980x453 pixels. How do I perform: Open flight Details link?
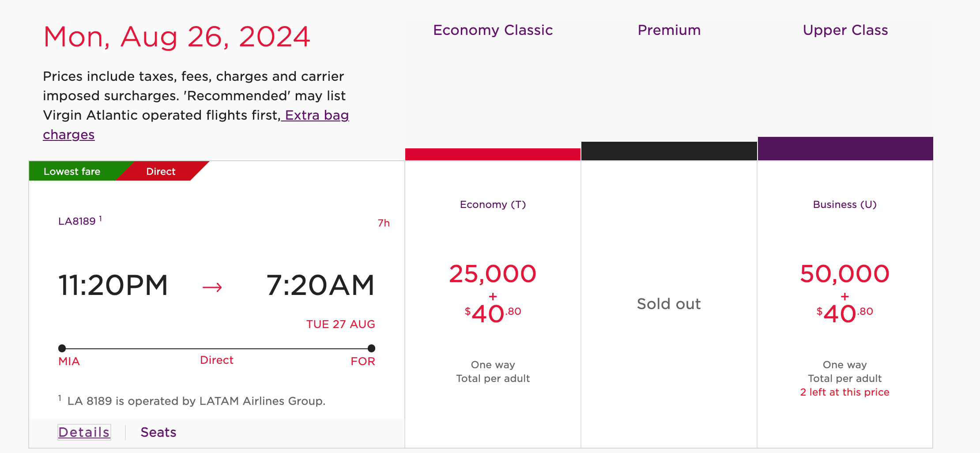click(x=84, y=432)
